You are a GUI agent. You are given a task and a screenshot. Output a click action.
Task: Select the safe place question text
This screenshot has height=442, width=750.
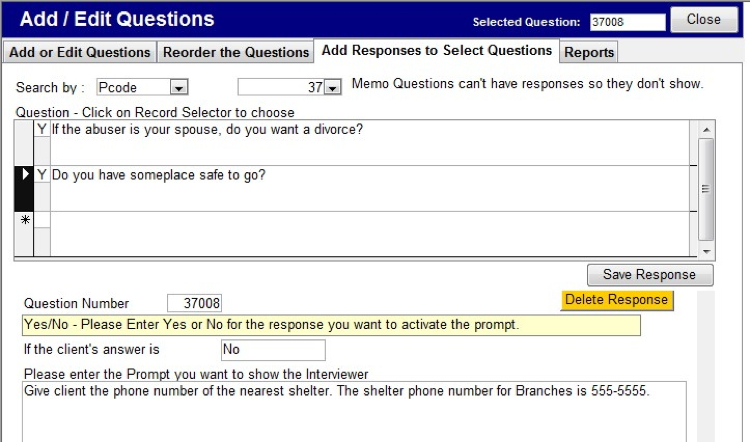[158, 175]
